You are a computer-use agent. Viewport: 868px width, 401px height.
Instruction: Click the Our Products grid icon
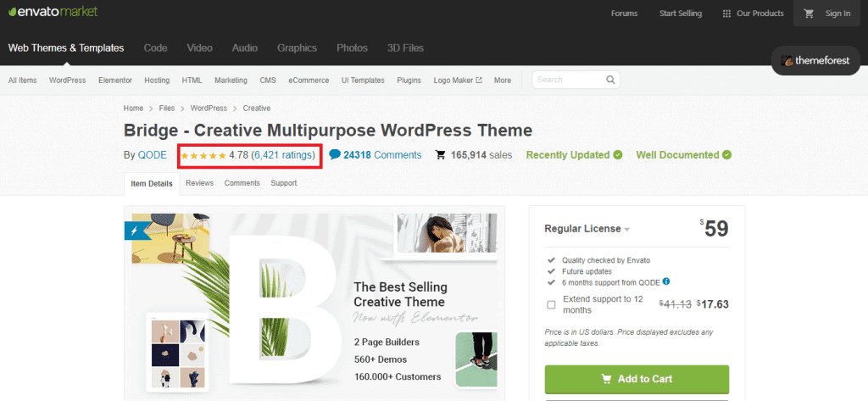coord(726,14)
